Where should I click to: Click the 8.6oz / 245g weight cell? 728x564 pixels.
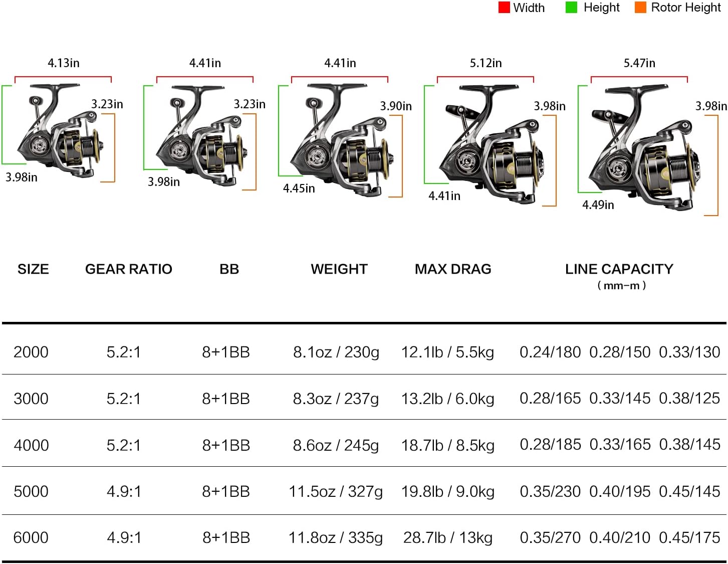336,445
